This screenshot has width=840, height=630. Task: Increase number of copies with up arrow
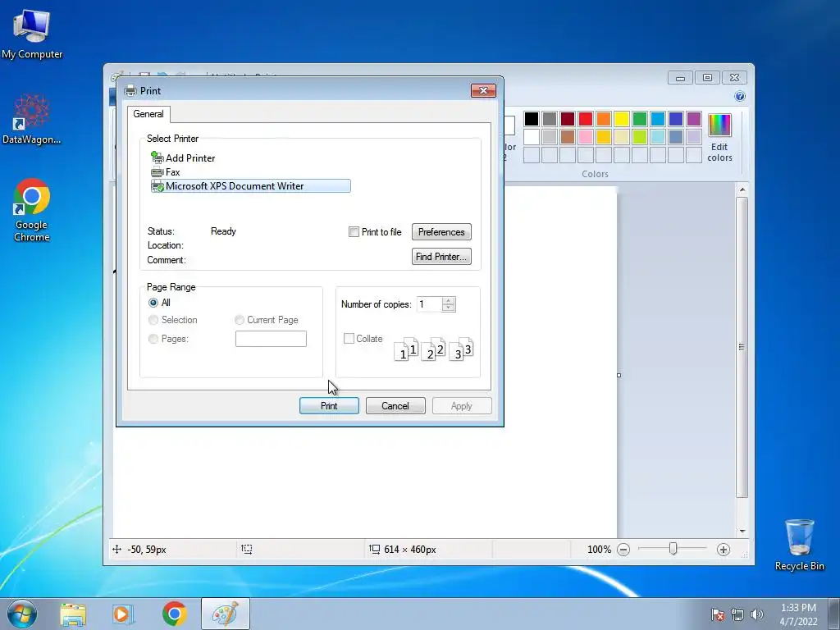click(449, 300)
